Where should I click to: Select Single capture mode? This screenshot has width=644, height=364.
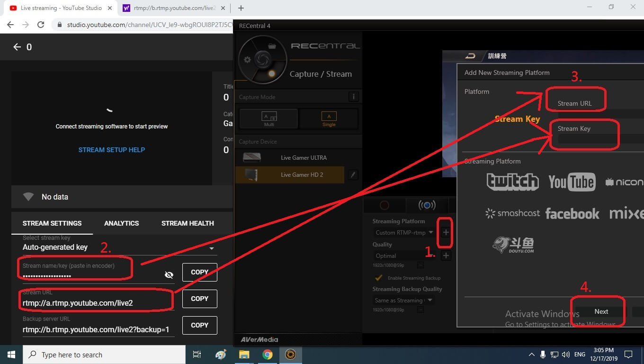click(x=329, y=118)
